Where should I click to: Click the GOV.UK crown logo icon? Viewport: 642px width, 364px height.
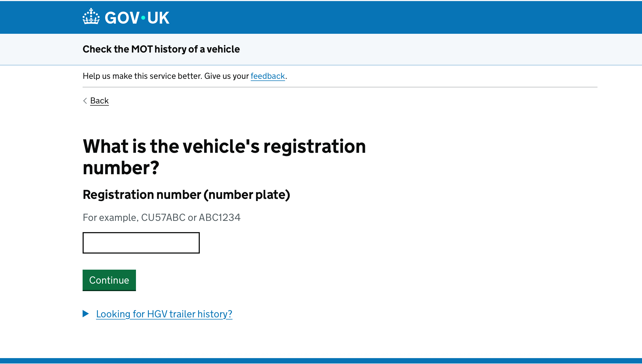pos(91,17)
